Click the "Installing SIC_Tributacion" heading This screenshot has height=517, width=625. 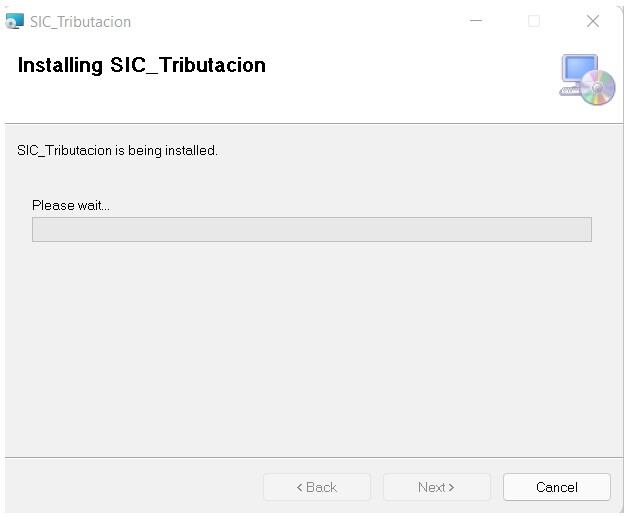(142, 66)
